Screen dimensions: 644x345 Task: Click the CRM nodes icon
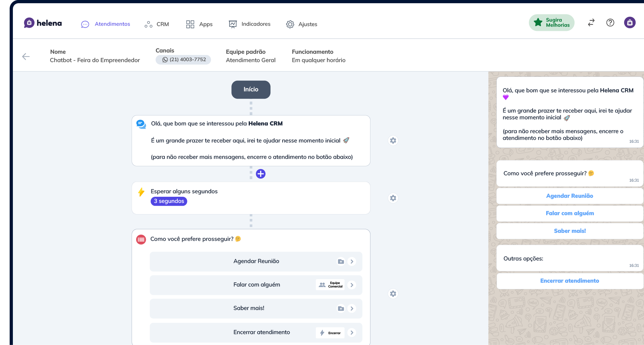point(148,24)
